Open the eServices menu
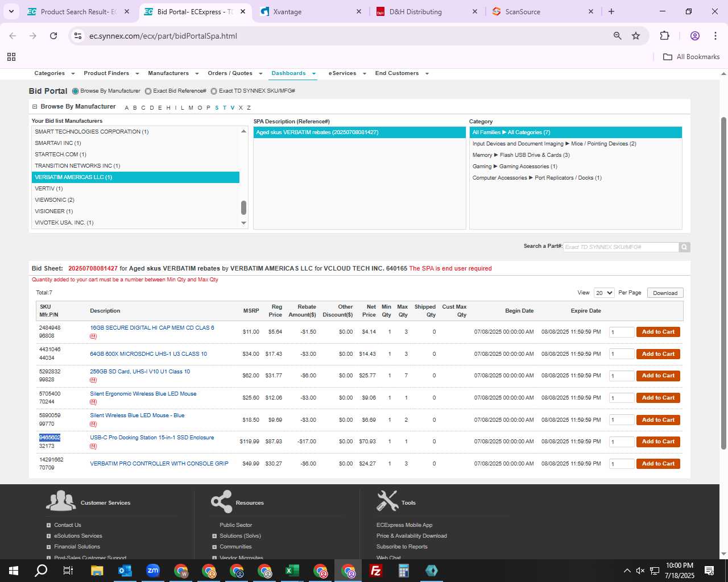728x582 pixels. [347, 73]
